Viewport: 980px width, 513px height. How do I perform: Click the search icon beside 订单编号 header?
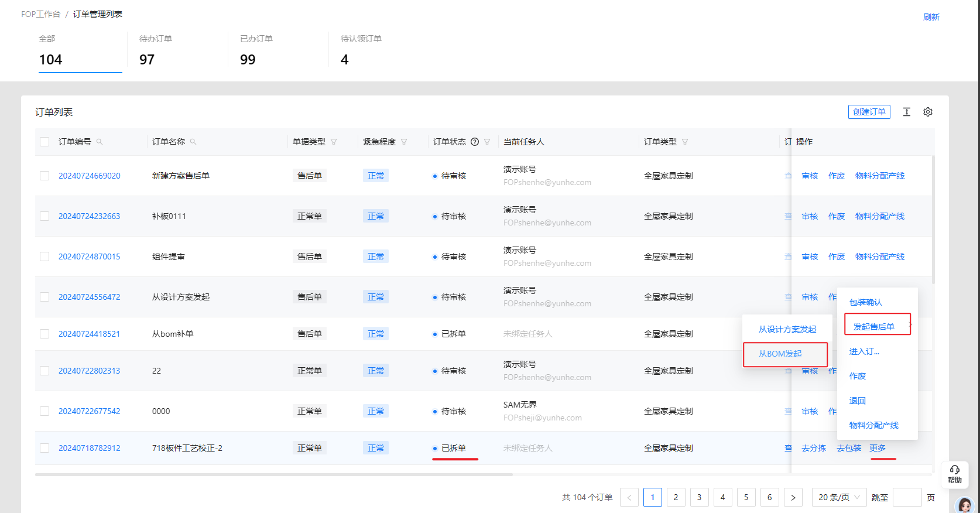tap(100, 142)
